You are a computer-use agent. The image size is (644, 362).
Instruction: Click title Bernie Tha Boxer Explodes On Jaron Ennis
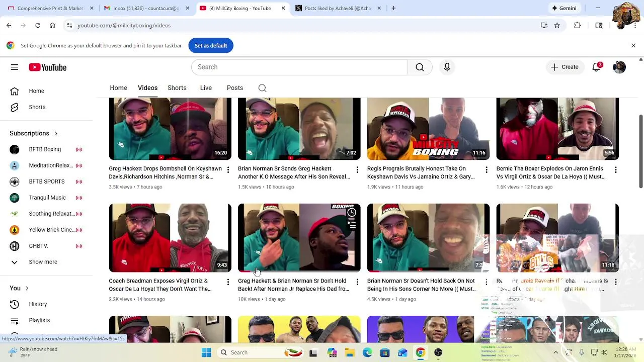tap(551, 172)
